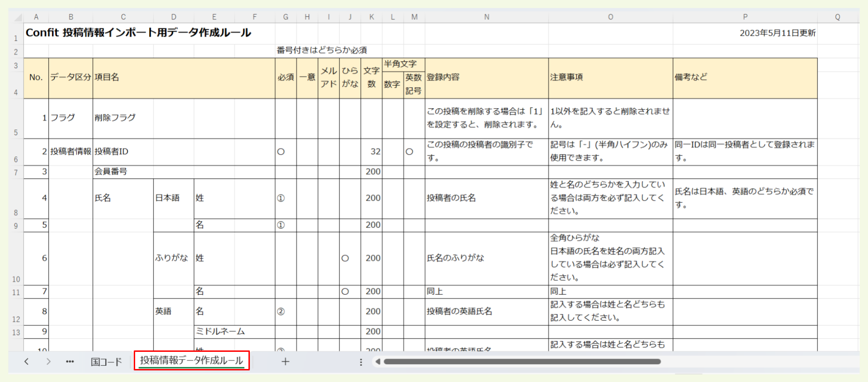
Task: Select column K header
Action: (x=372, y=17)
